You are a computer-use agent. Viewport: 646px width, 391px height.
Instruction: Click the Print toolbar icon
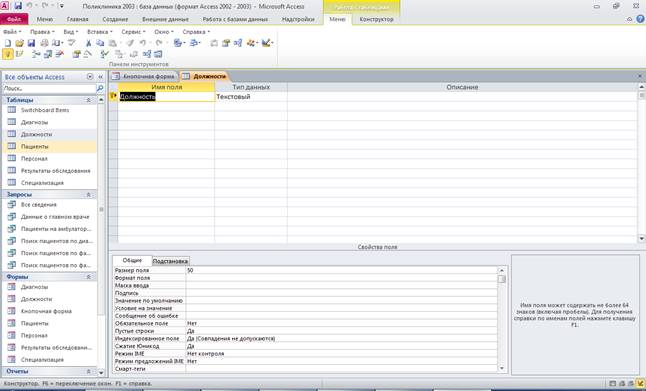coord(44,43)
